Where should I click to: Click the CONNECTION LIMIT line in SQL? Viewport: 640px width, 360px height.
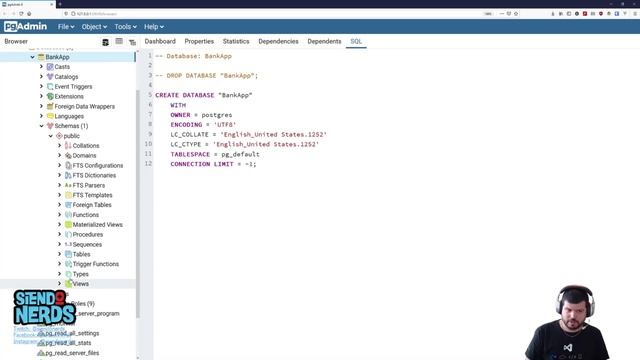coord(213,164)
